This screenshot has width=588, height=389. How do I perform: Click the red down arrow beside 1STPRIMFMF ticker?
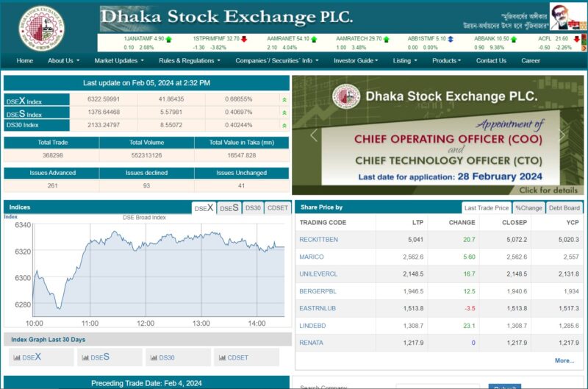click(x=244, y=38)
